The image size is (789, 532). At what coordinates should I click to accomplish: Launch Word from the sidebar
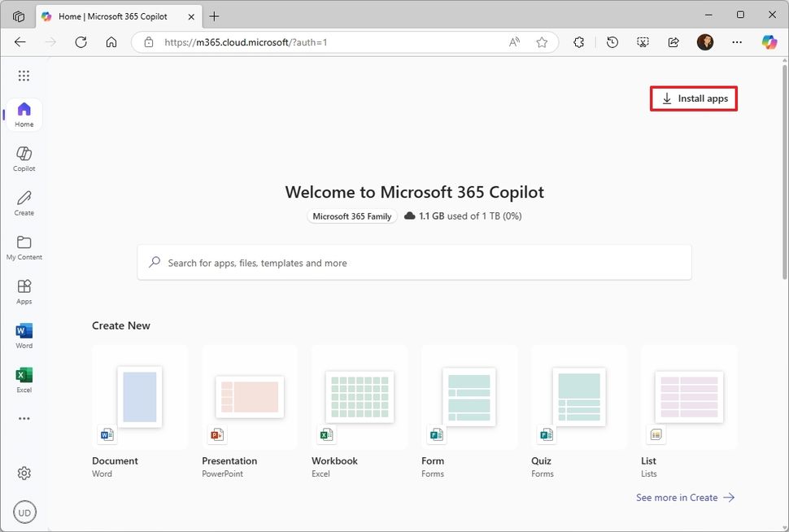coord(24,334)
